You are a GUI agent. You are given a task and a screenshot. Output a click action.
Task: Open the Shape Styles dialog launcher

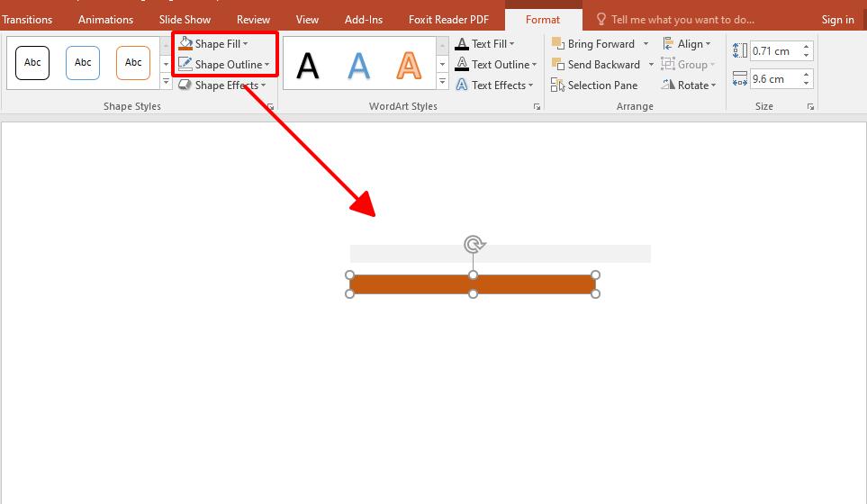pos(270,107)
